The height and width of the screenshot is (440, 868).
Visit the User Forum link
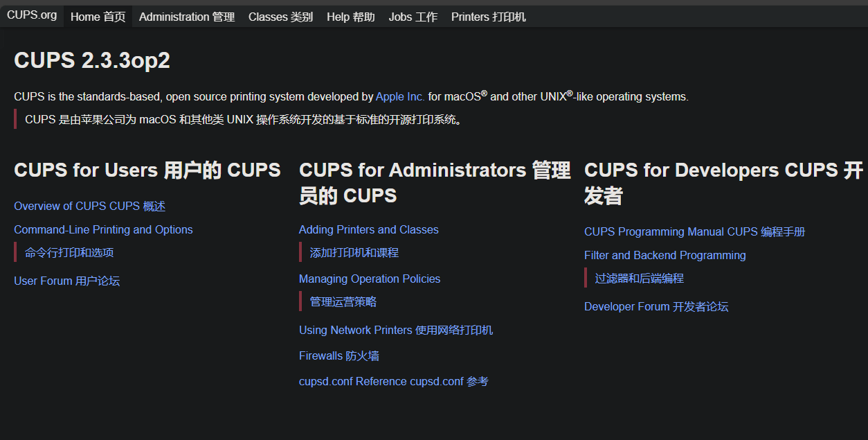tap(66, 281)
